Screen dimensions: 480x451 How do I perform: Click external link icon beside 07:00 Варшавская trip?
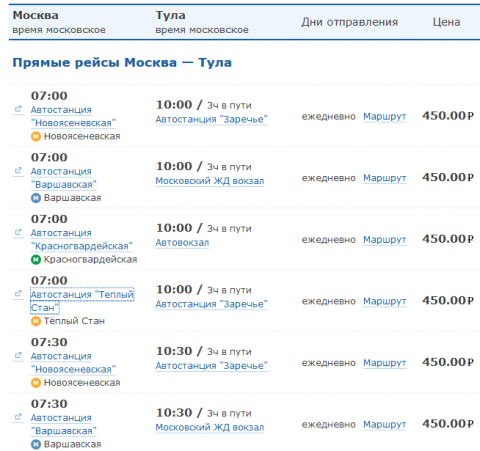tap(18, 171)
